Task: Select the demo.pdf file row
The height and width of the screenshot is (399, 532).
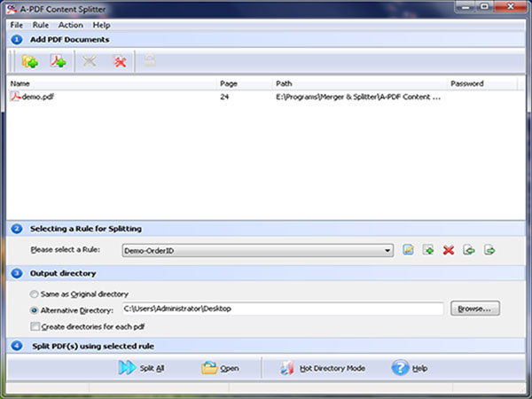Action: [264, 97]
